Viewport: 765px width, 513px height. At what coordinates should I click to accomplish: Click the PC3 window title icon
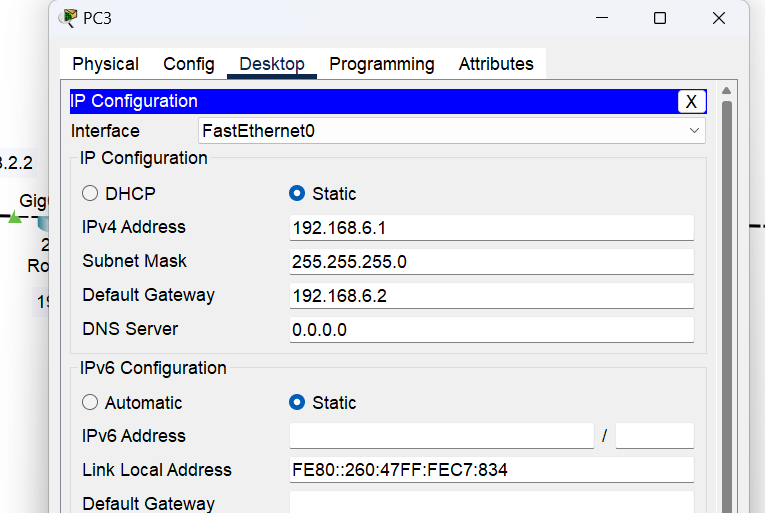point(69,18)
